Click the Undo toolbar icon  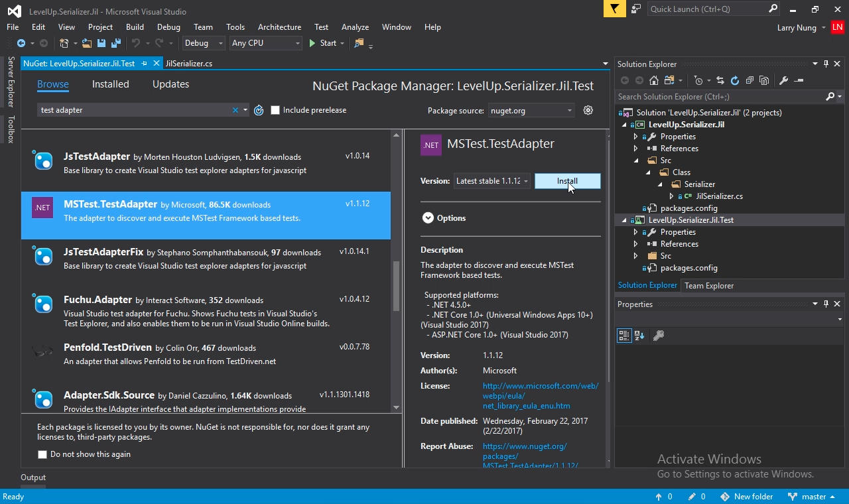click(x=135, y=43)
